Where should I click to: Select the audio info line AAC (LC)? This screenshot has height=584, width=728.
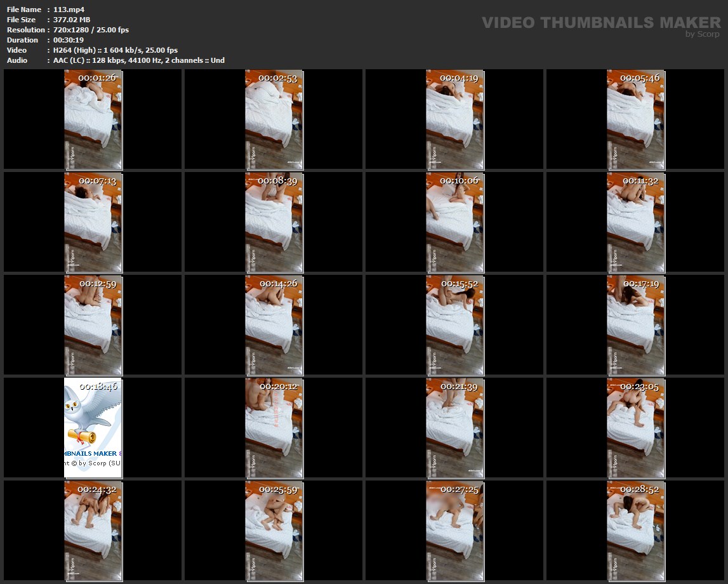138,60
